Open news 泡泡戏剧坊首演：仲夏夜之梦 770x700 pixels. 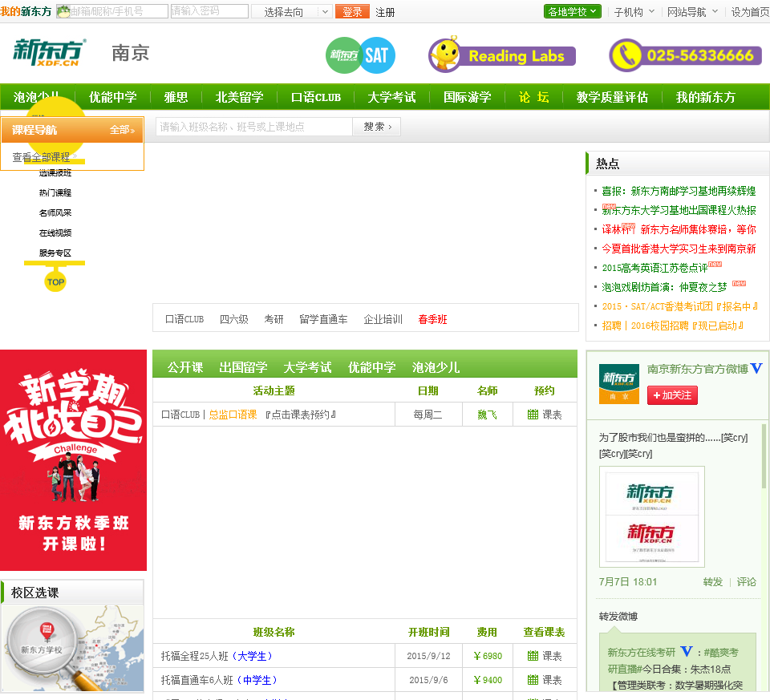[664, 287]
